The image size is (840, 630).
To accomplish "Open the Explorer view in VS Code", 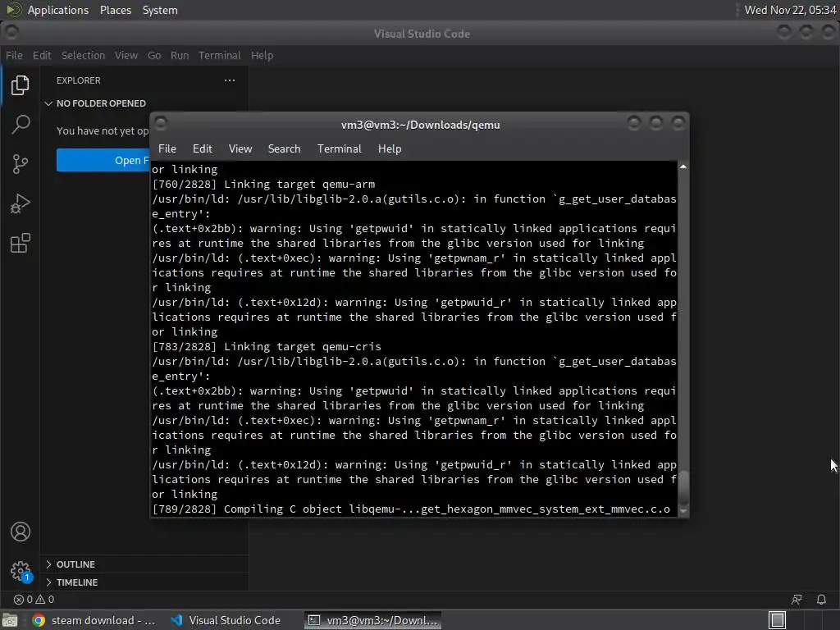I will click(x=21, y=85).
